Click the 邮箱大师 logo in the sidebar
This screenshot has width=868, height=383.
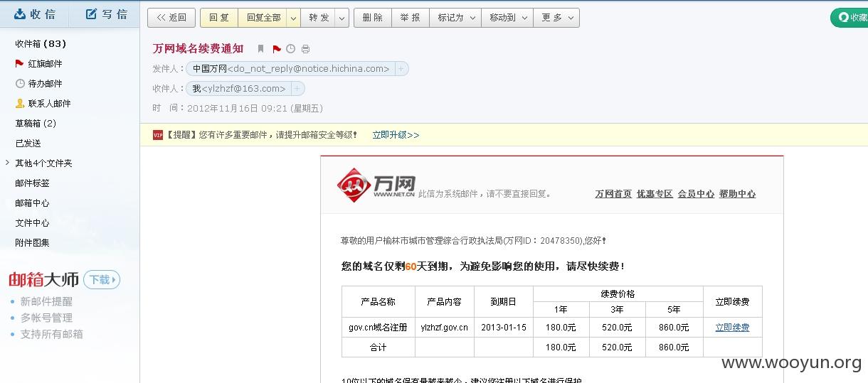coord(43,280)
